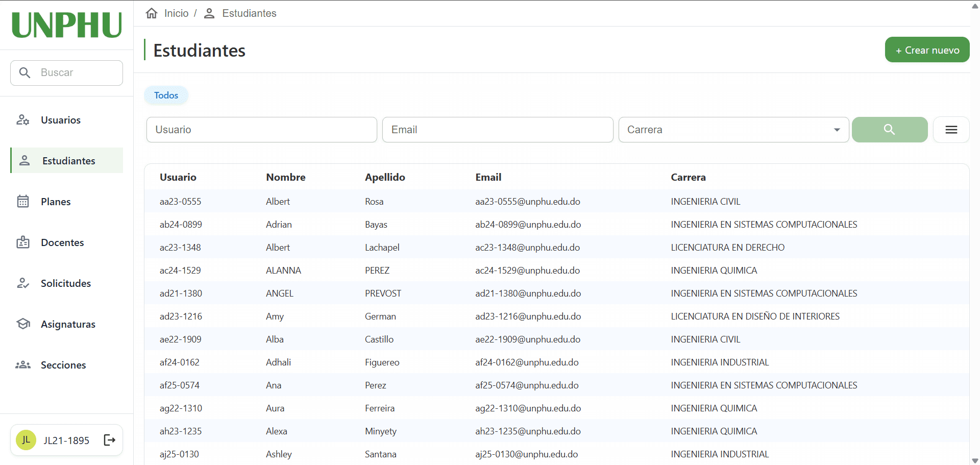Select user ah23-1235 cell
Screen dimensions: 980x465
point(181,431)
